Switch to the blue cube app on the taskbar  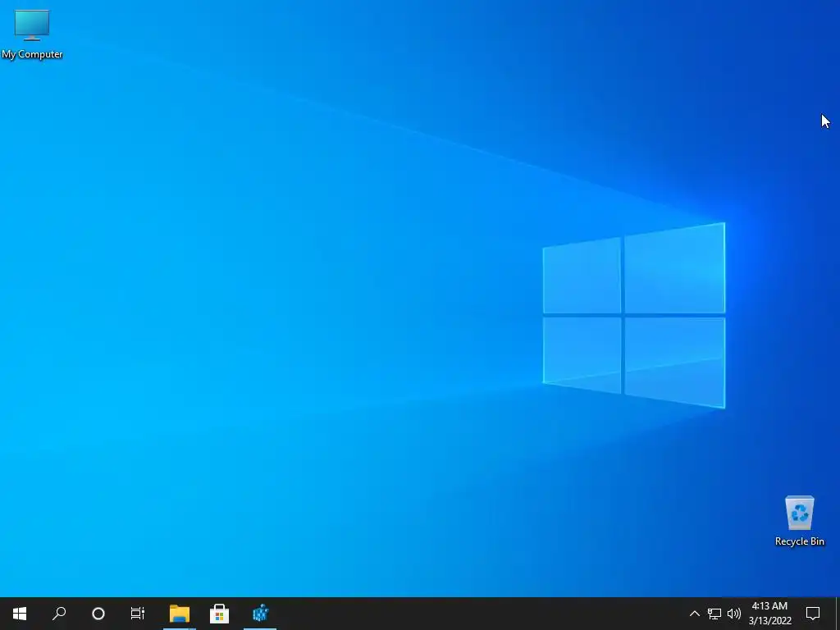tap(260, 614)
